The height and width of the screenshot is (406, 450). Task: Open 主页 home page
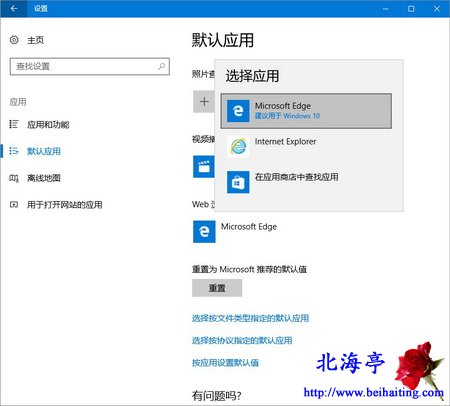pyautogui.click(x=35, y=40)
